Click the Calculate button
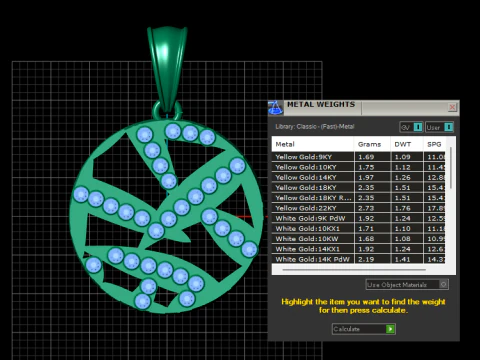 (x=364, y=329)
